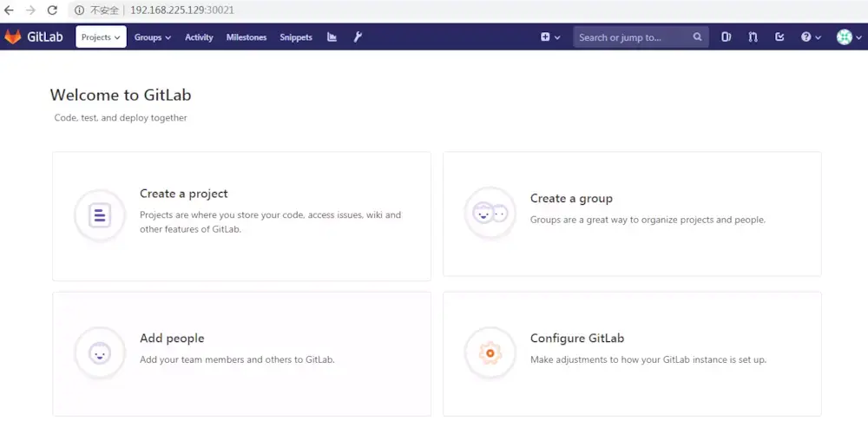The image size is (868, 428).
Task: Reload the page with refresh icon
Action: coord(52,10)
